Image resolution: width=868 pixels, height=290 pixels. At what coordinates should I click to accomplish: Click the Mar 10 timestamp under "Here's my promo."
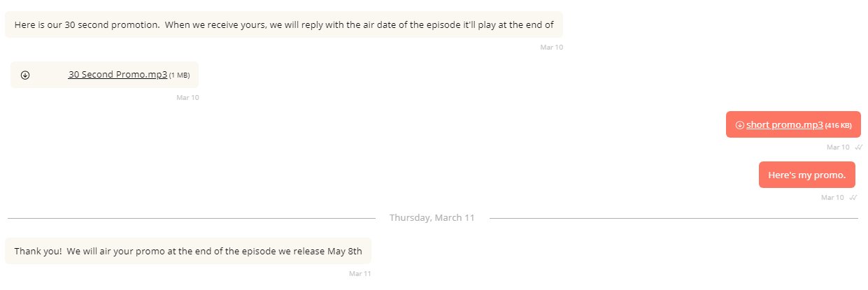point(832,198)
